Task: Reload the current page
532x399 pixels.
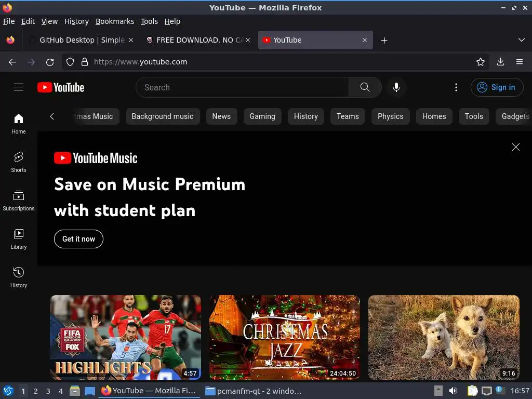Action: click(50, 62)
